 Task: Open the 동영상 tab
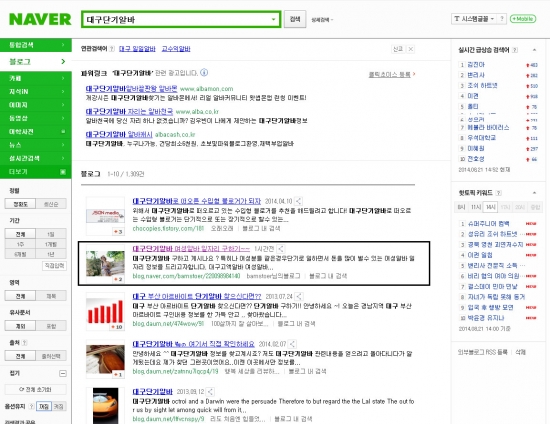point(35,118)
